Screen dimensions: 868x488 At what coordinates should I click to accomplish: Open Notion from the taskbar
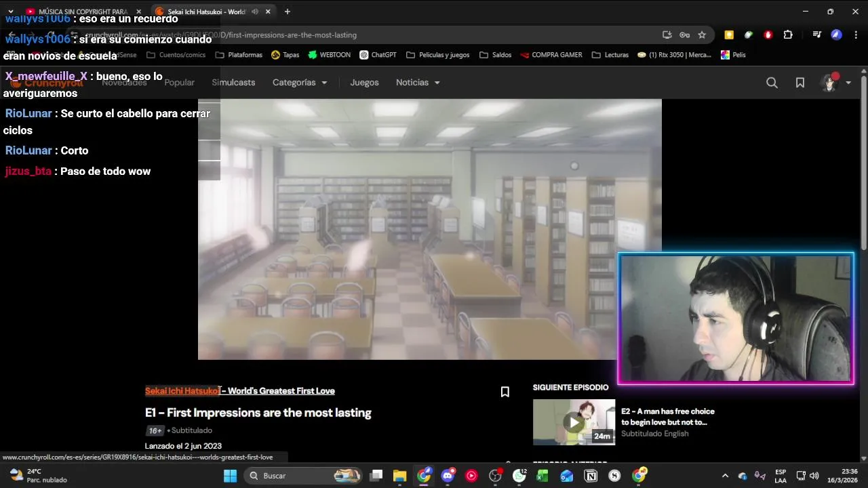coord(591,476)
